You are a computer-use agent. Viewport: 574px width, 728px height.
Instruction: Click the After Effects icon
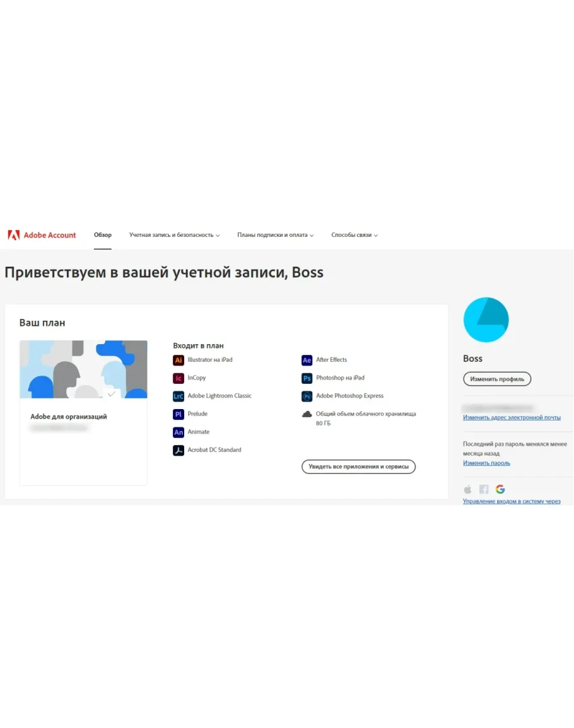coord(307,360)
